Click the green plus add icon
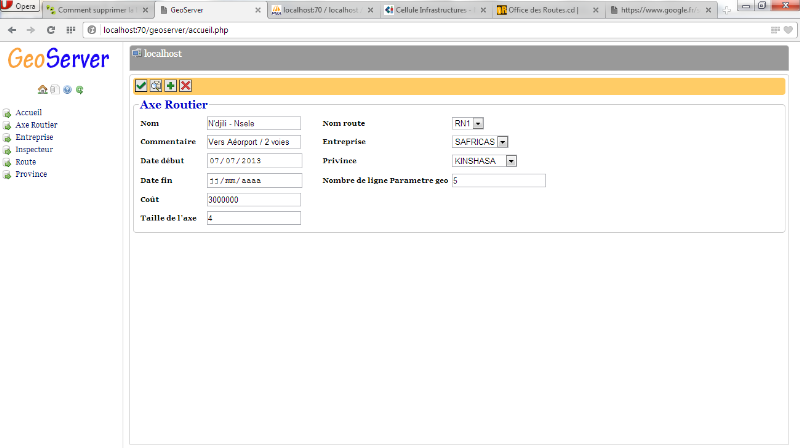 pos(171,86)
